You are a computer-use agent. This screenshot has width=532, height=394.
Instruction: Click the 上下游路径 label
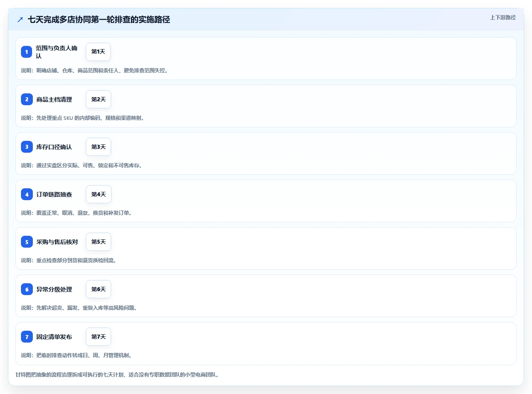coord(503,17)
